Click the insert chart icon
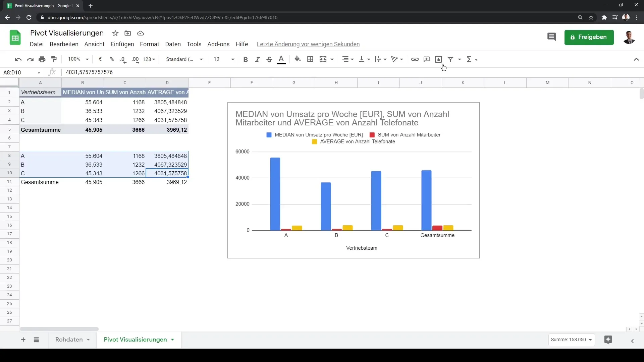 click(438, 59)
